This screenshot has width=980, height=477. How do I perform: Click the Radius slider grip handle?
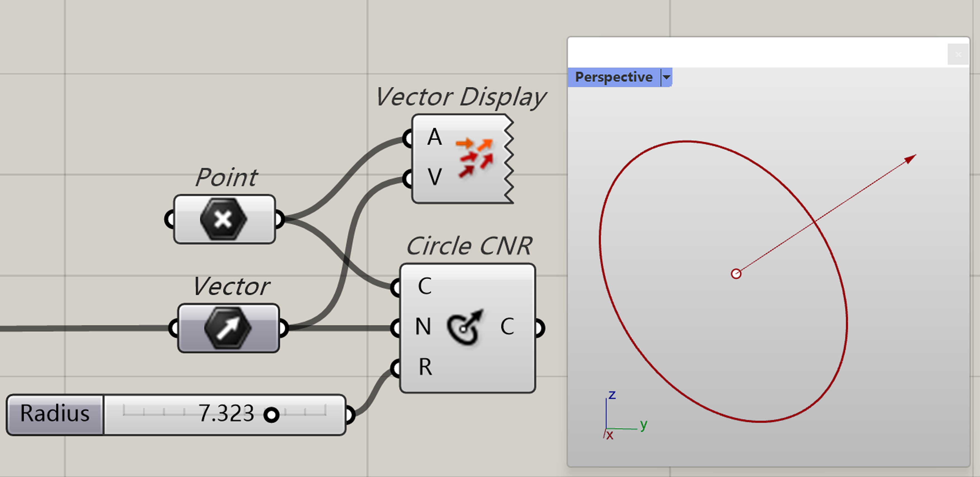(x=271, y=415)
